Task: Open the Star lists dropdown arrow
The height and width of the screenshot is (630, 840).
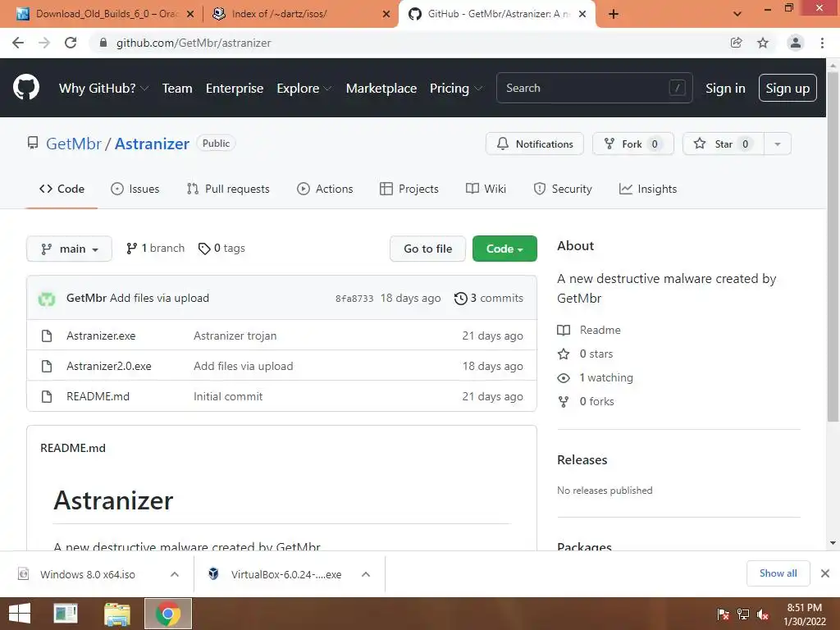Action: [x=778, y=144]
